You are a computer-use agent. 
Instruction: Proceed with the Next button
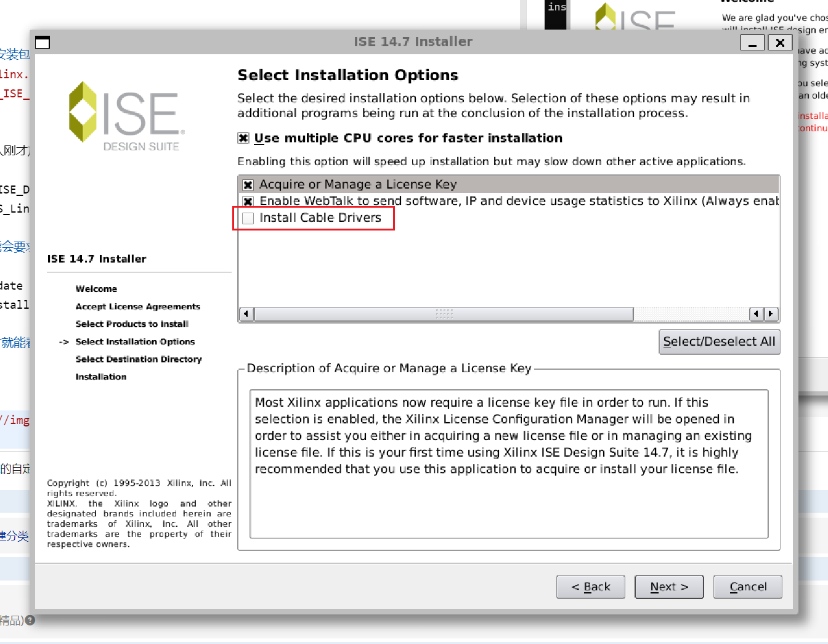tap(669, 587)
